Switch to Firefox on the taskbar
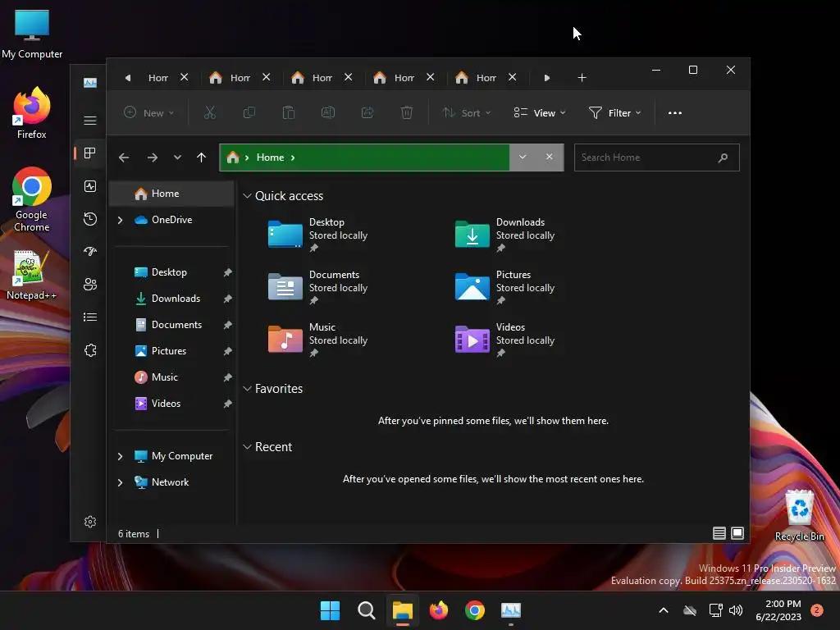 439,610
